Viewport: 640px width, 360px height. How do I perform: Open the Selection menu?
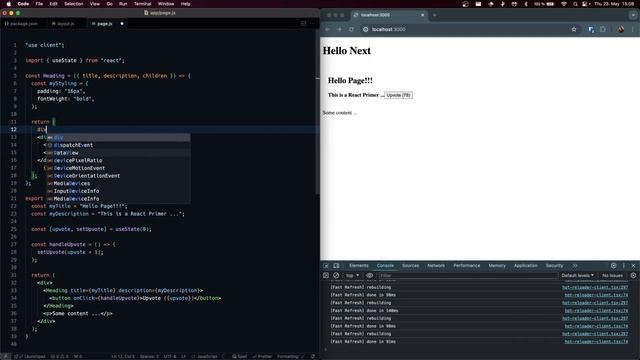pos(74,4)
